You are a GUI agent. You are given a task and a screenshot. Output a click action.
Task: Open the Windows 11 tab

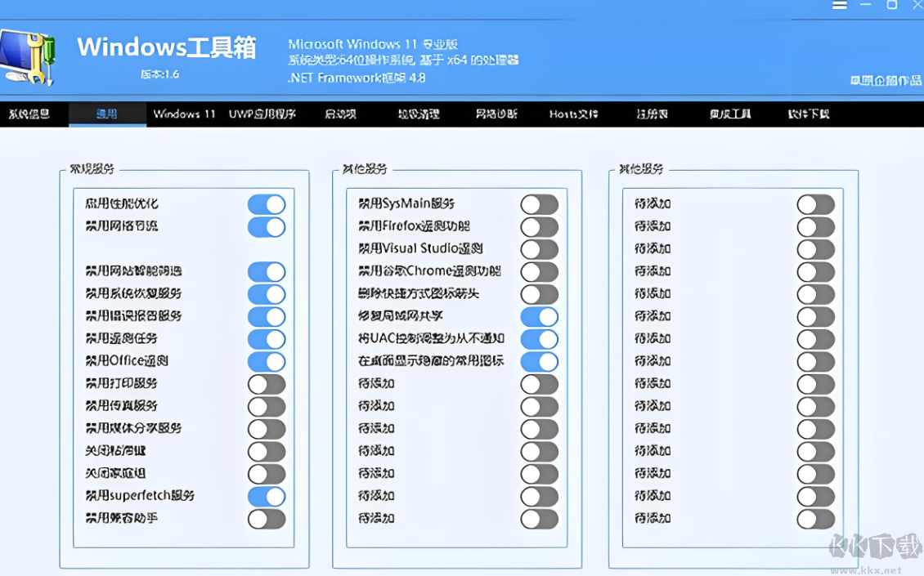click(185, 114)
